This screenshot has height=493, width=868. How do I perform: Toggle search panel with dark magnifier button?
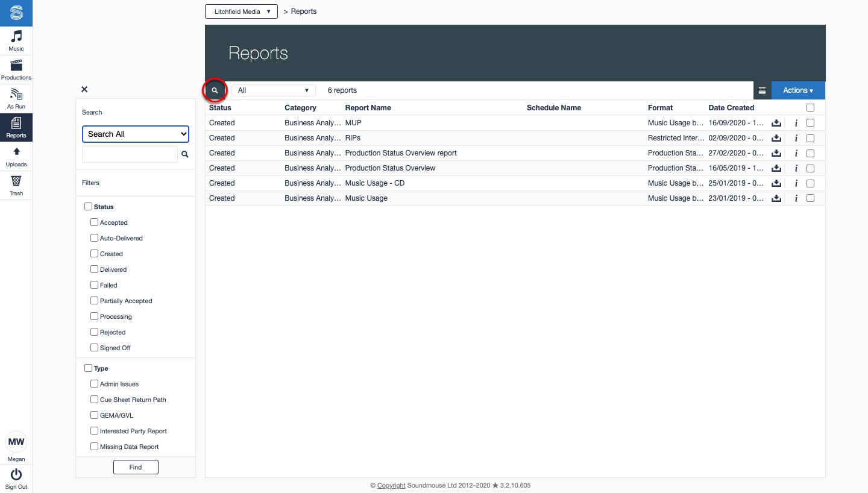215,90
